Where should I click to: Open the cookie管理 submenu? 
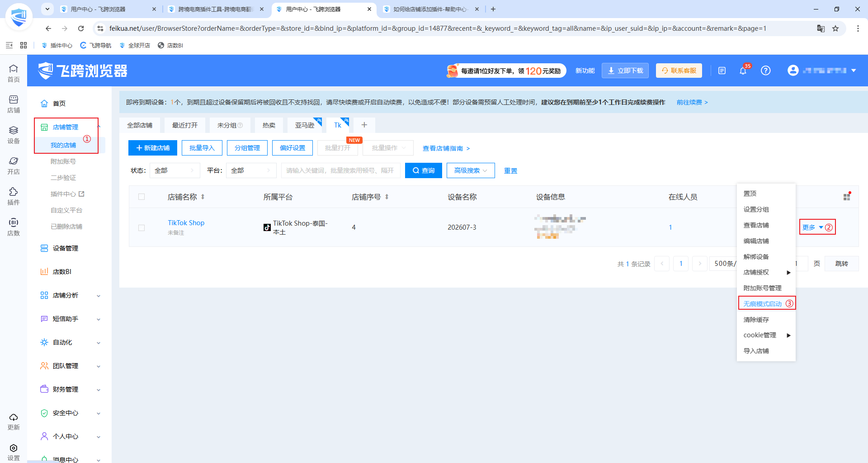pyautogui.click(x=766, y=335)
